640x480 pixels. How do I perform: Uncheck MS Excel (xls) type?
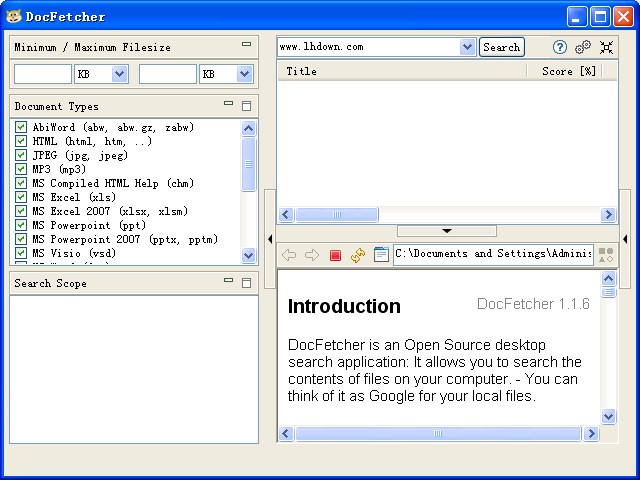(x=21, y=197)
